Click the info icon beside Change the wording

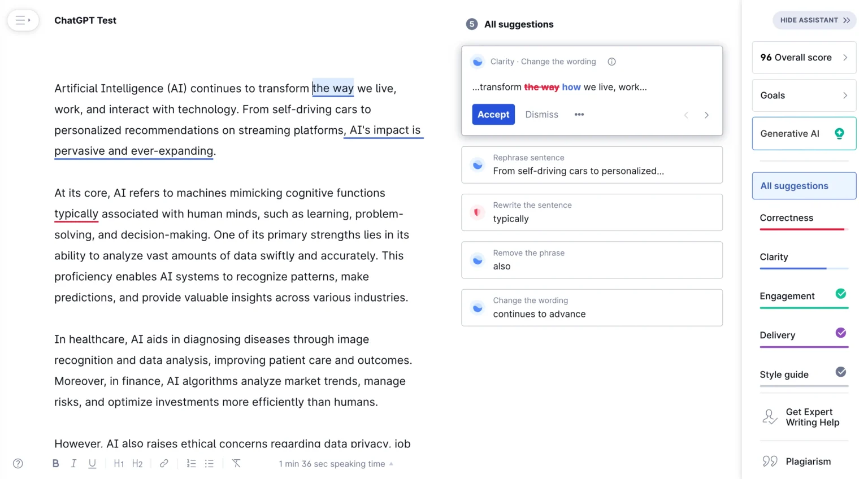pyautogui.click(x=611, y=62)
